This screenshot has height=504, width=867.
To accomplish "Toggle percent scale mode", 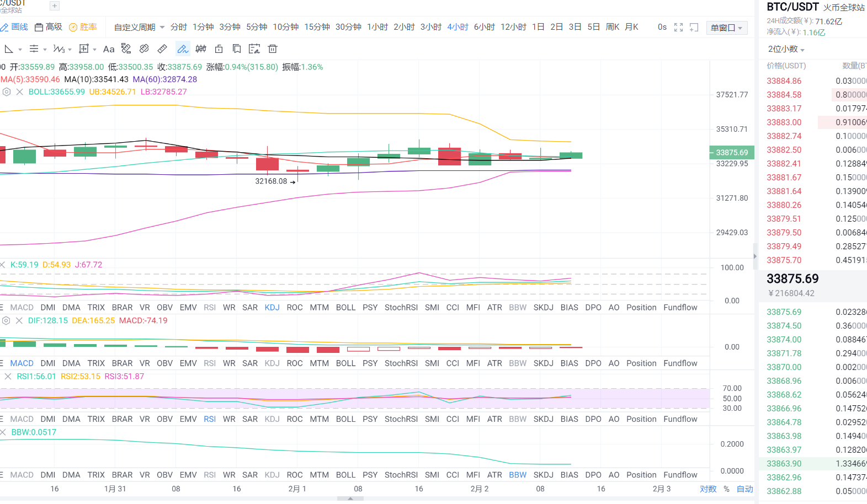I will [x=726, y=489].
